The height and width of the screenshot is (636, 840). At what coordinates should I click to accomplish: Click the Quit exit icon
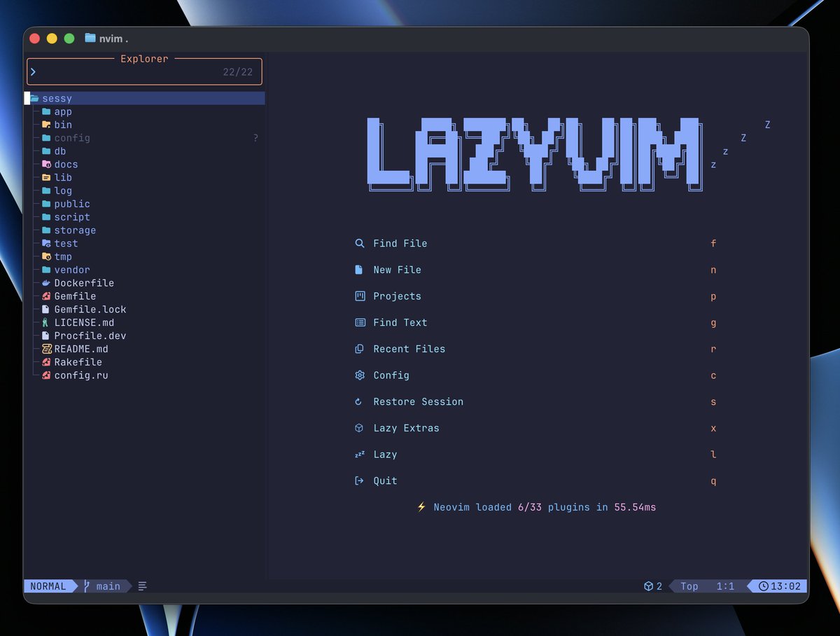click(x=360, y=481)
